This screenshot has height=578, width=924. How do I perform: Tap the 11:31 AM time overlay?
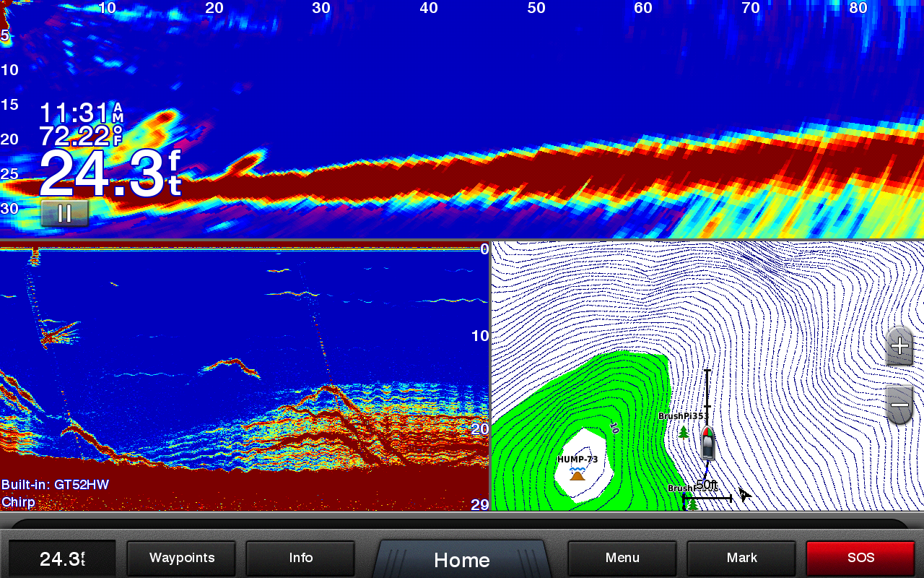tap(81, 113)
